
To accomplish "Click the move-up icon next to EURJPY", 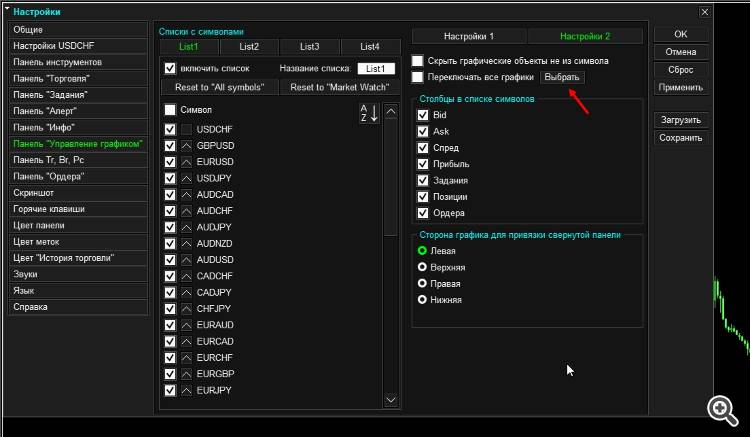I will point(187,391).
